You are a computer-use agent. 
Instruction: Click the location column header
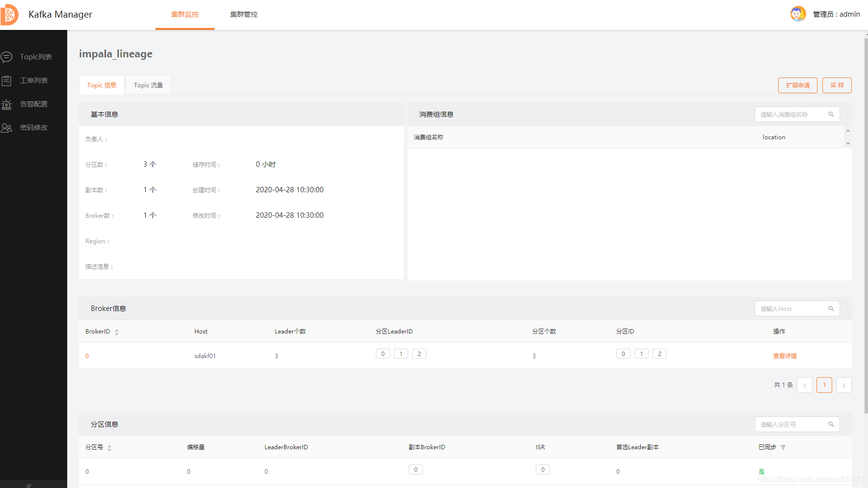point(774,137)
